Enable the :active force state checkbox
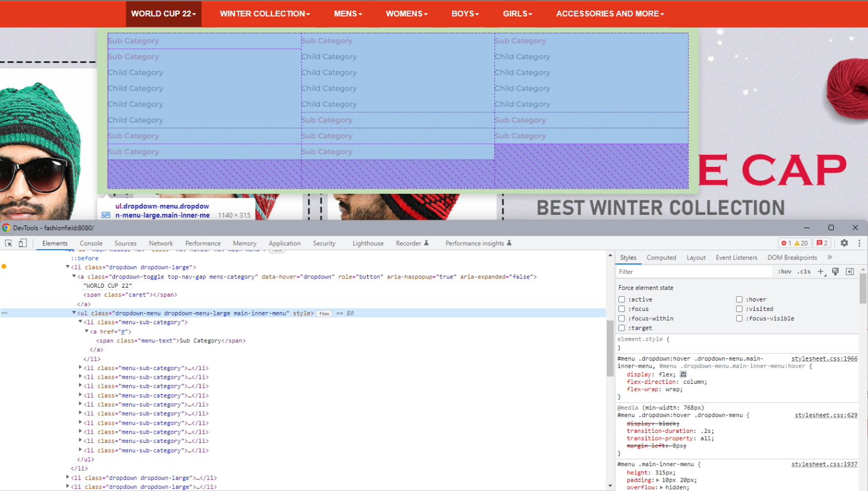This screenshot has height=491, width=868. coord(622,299)
